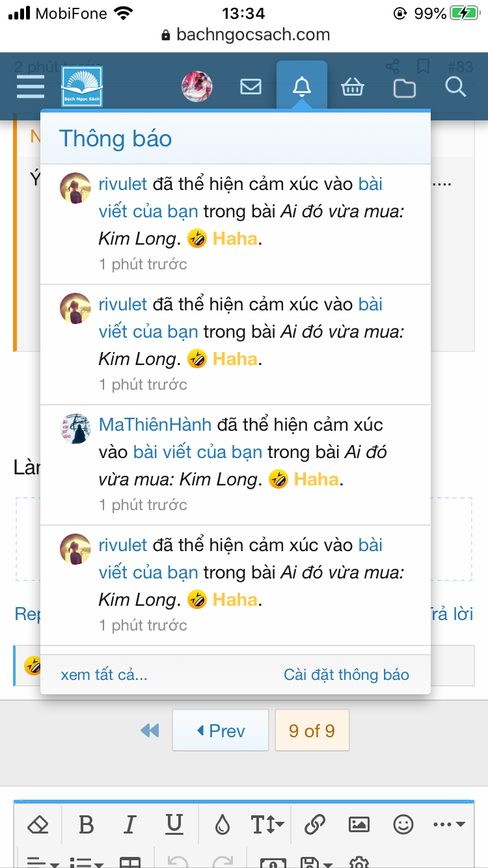Click the shopping basket icon
The width and height of the screenshot is (488, 868).
tap(353, 85)
